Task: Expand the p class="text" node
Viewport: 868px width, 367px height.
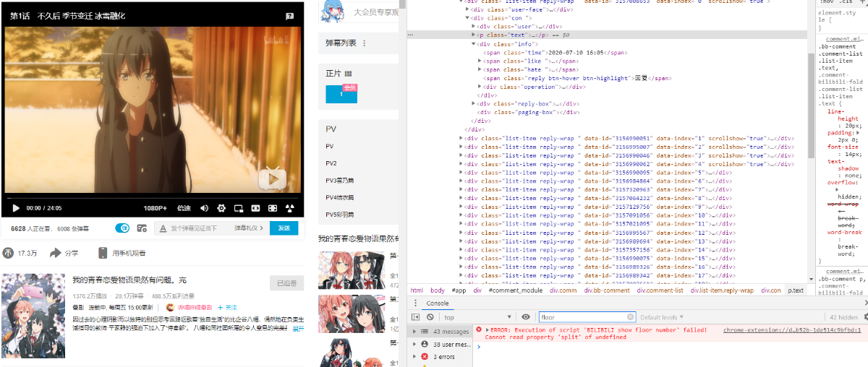Action: pos(473,35)
